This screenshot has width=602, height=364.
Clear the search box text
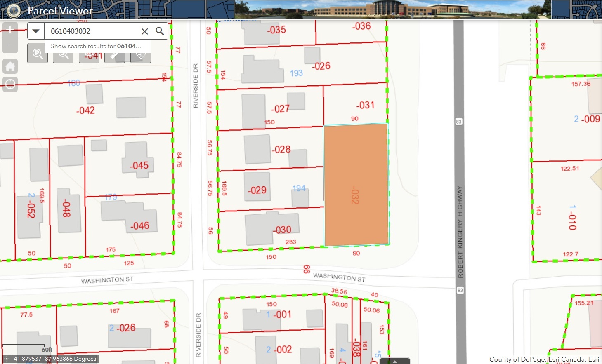point(144,31)
